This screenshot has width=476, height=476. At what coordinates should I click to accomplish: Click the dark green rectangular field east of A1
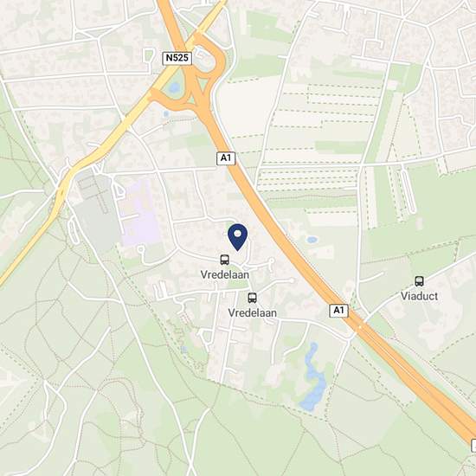click(340, 147)
